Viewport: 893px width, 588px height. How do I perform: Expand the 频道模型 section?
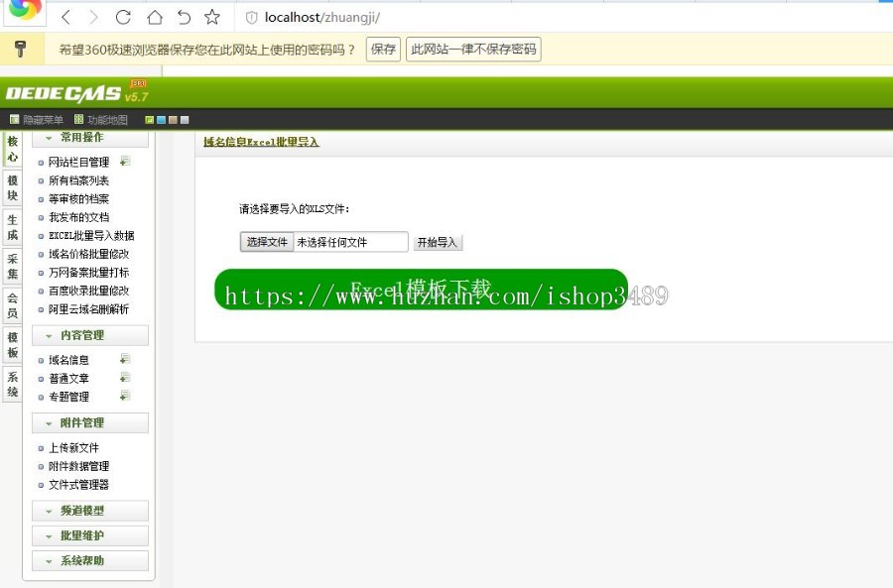89,511
